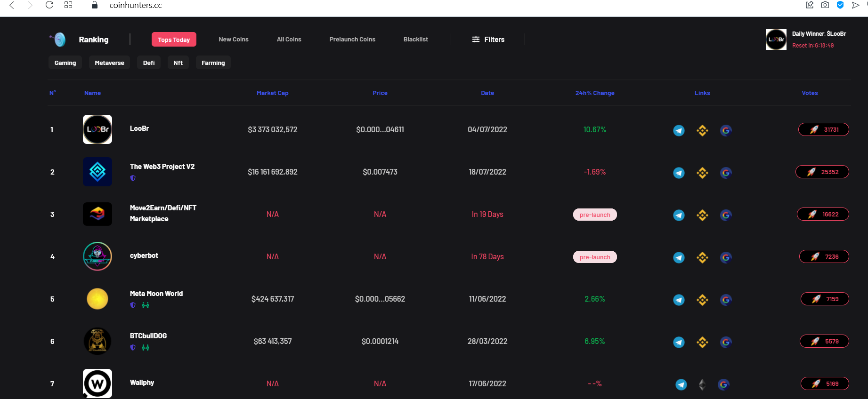Screen dimensions: 868x399
Task: Sort table by Price column
Action: (380, 93)
